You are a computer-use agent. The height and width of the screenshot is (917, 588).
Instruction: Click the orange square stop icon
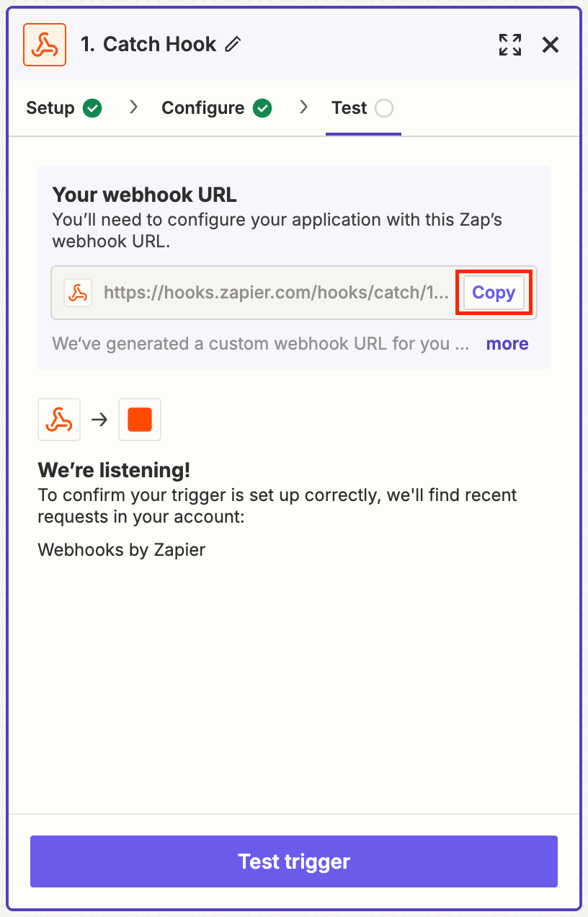click(140, 420)
